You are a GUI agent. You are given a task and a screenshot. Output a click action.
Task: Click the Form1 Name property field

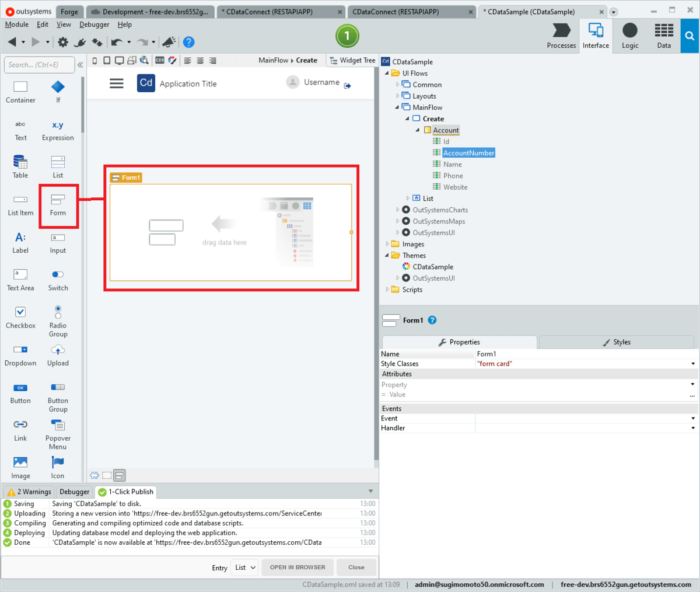(587, 354)
